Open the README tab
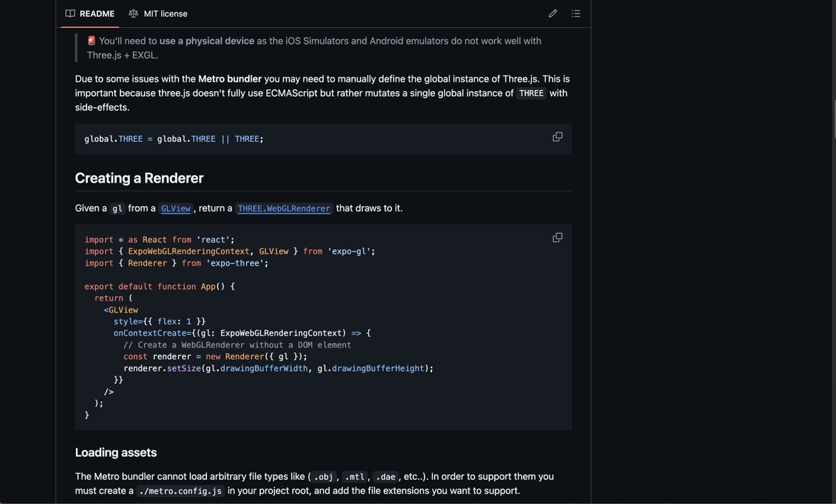This screenshot has width=836, height=504. coord(89,13)
